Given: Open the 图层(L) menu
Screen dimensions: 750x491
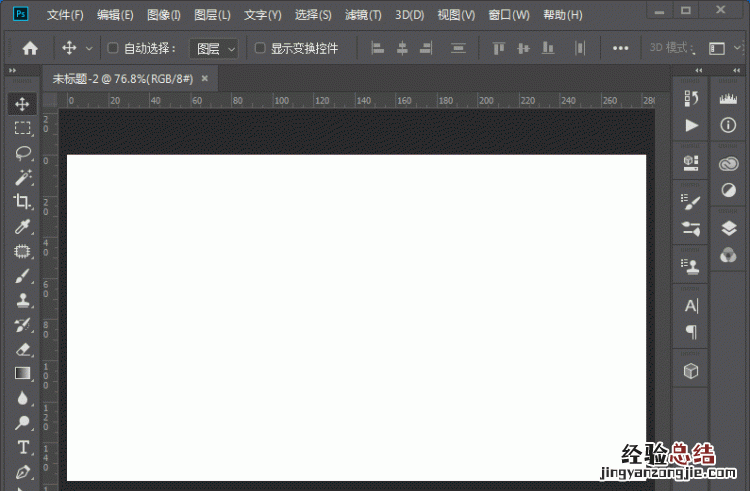Looking at the screenshot, I should point(212,15).
